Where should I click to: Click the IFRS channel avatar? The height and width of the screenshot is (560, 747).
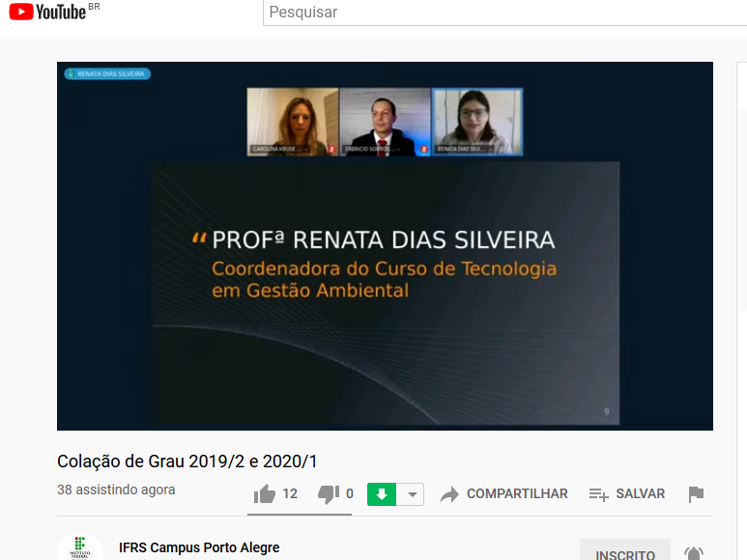(79, 548)
